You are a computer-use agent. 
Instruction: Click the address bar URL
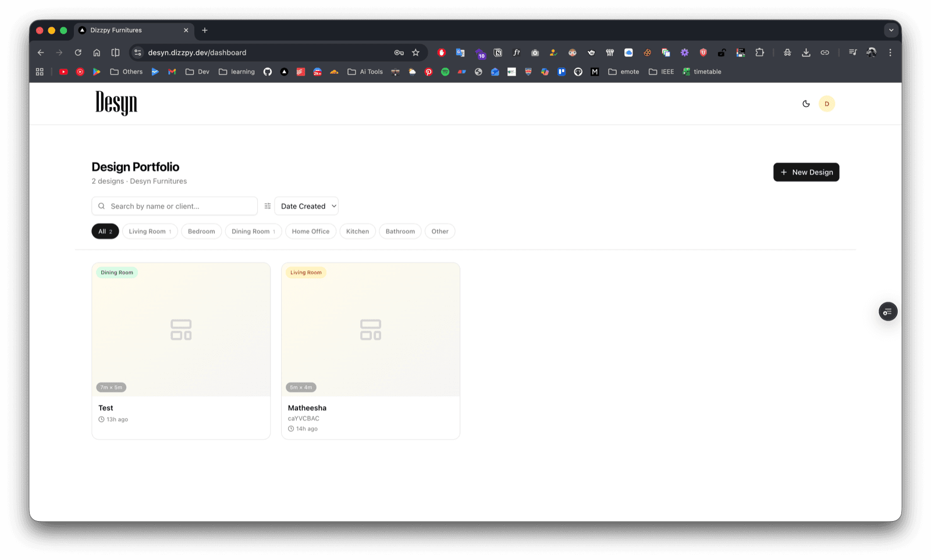click(197, 52)
